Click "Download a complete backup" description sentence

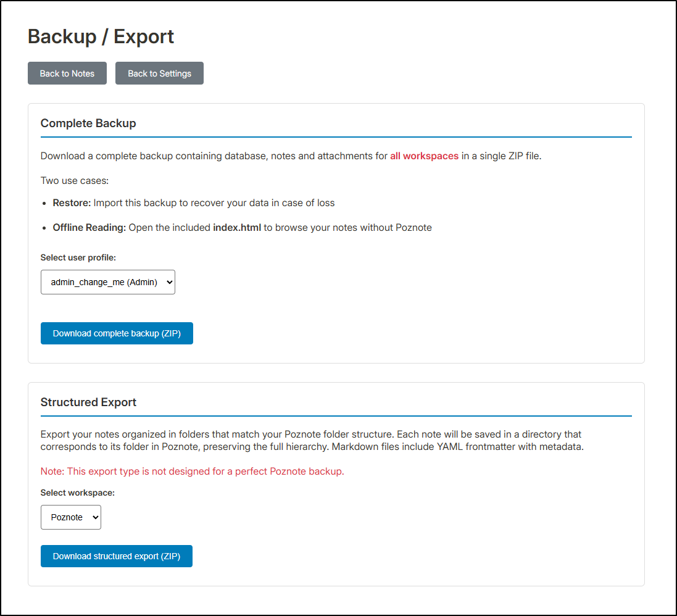pyautogui.click(x=214, y=156)
